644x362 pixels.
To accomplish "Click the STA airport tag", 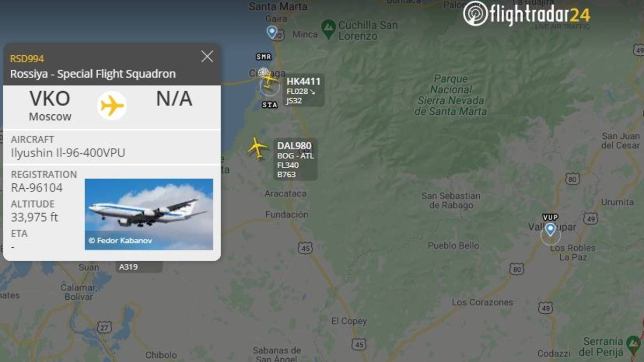I will pos(269,105).
